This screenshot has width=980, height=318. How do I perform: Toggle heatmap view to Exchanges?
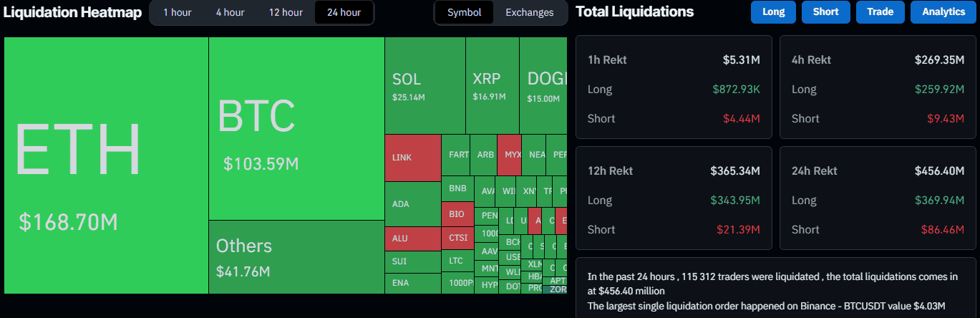pyautogui.click(x=529, y=12)
